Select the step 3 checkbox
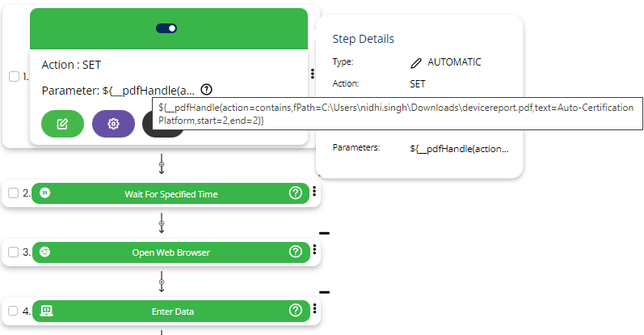Image resolution: width=644 pixels, height=335 pixels. point(14,252)
